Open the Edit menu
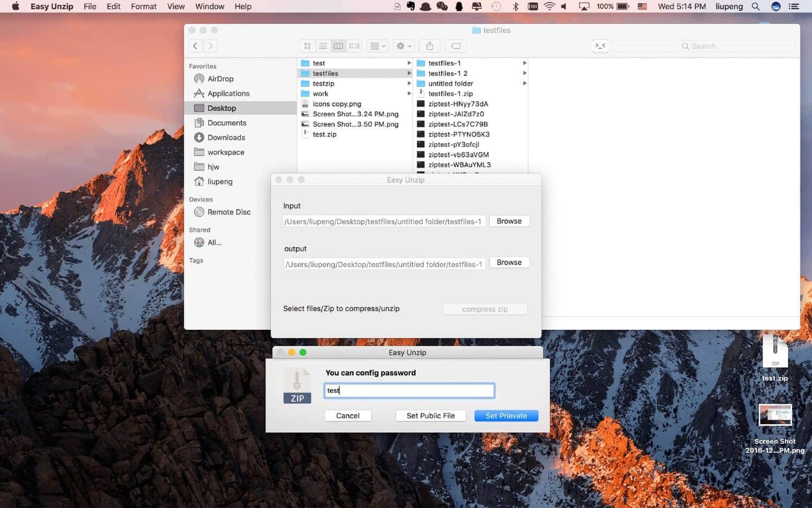 click(x=114, y=6)
